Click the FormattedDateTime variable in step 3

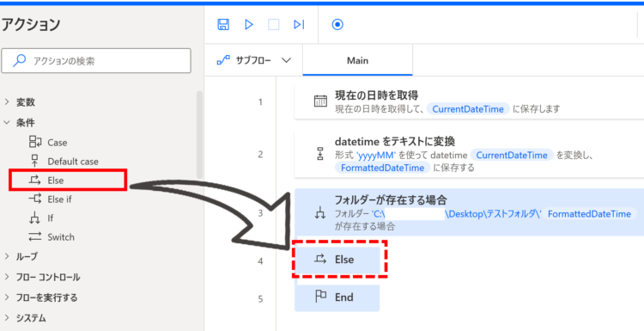point(589,214)
